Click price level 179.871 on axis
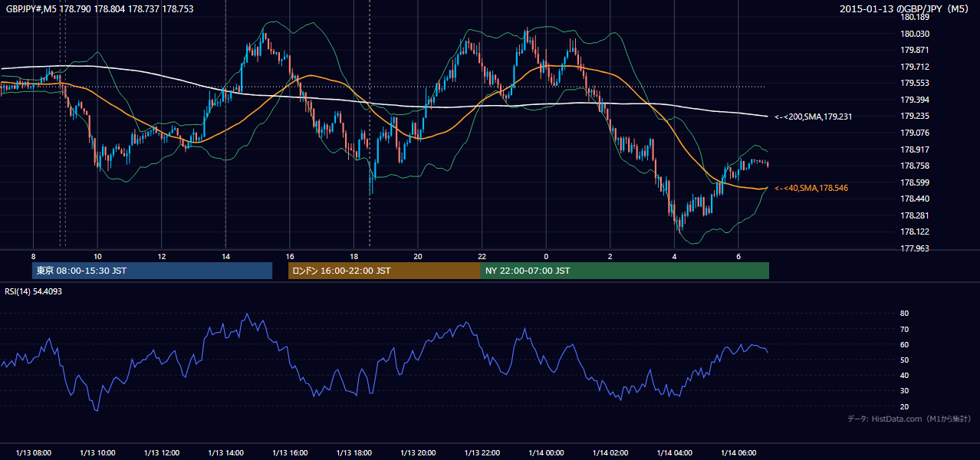This screenshot has height=460, width=980. (915, 50)
